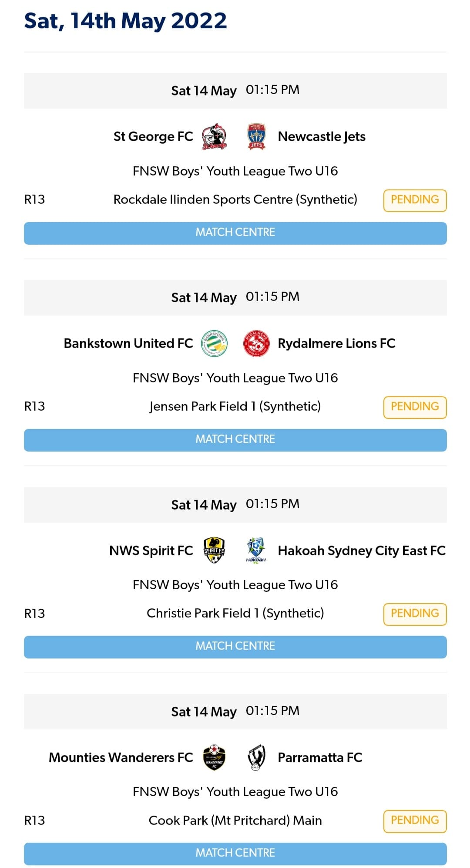Click the Mounties Wanderers FC crest
Image resolution: width=470 pixels, height=868 pixels.
point(214,757)
